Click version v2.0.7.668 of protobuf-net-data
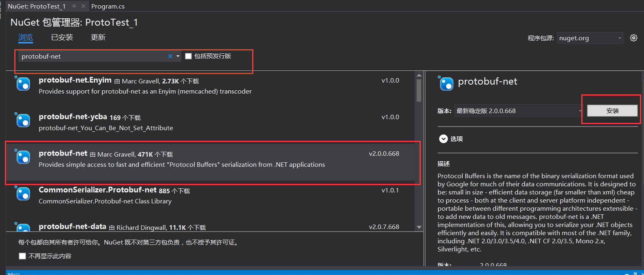 (384, 227)
